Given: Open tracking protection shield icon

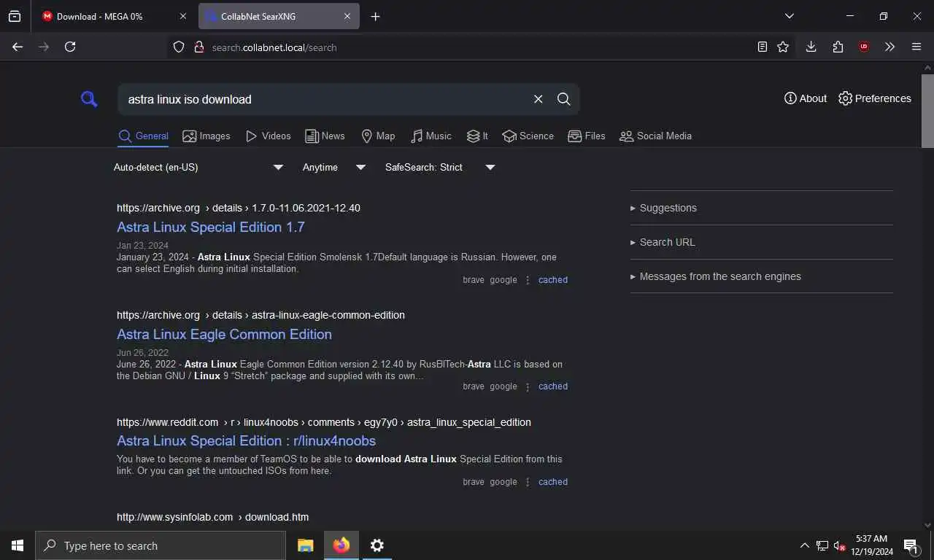Looking at the screenshot, I should click(x=179, y=47).
